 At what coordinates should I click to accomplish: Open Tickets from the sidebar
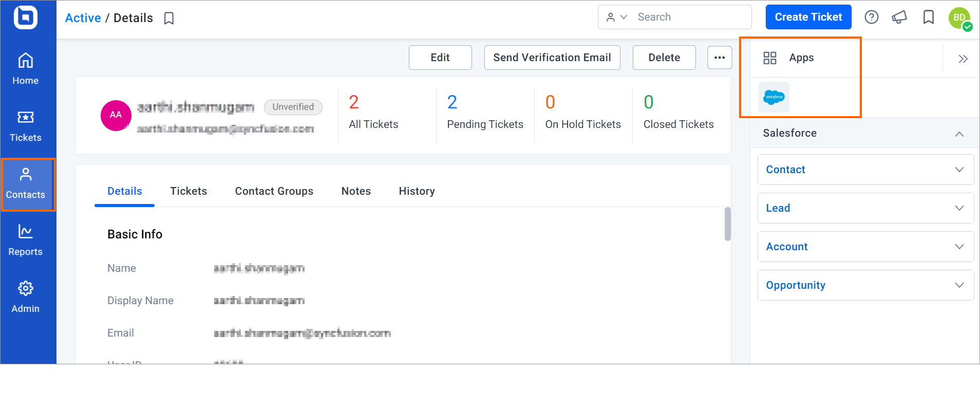[25, 126]
